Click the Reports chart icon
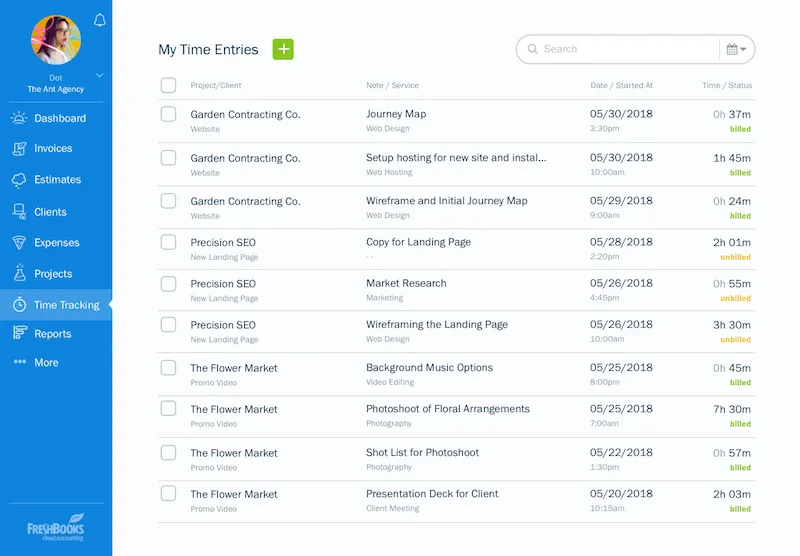 pos(19,334)
